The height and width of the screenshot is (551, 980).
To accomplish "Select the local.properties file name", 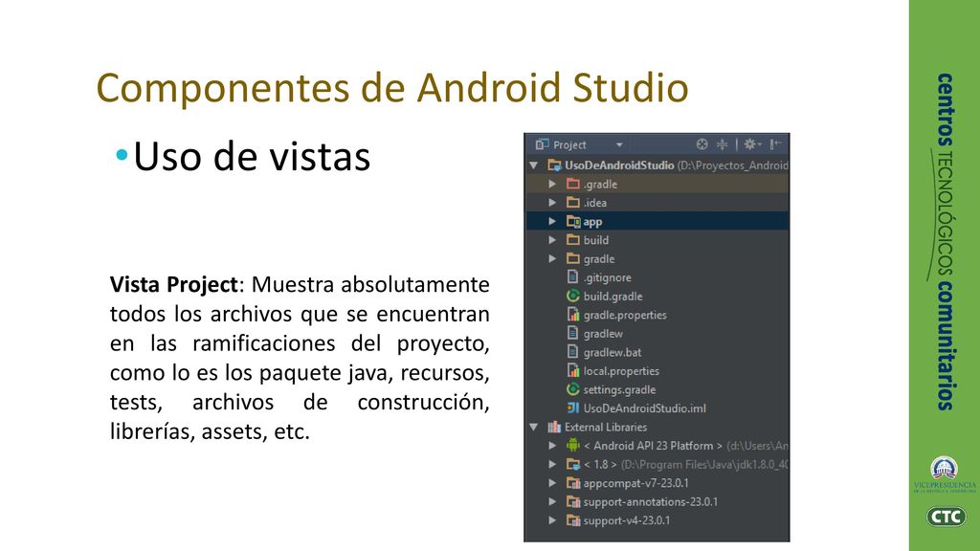I will [621, 371].
